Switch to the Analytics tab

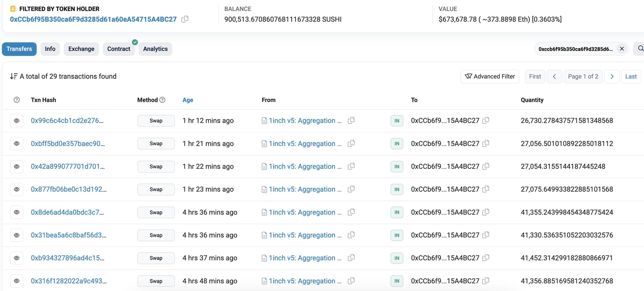(155, 49)
